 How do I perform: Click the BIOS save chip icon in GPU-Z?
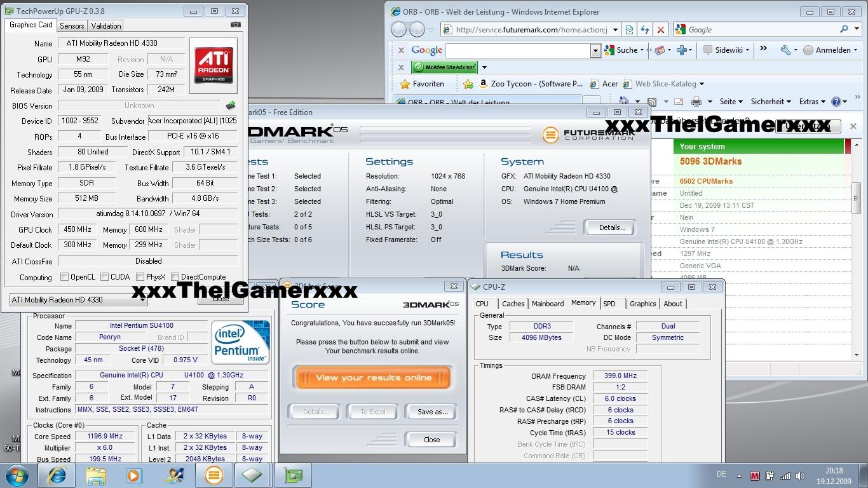pos(231,105)
